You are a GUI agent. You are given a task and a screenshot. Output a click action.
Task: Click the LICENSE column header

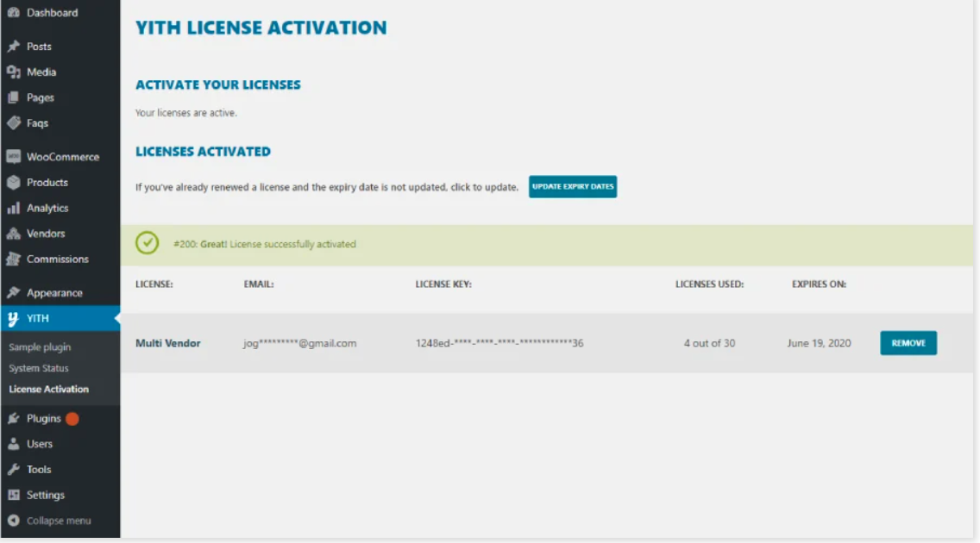pyautogui.click(x=154, y=284)
